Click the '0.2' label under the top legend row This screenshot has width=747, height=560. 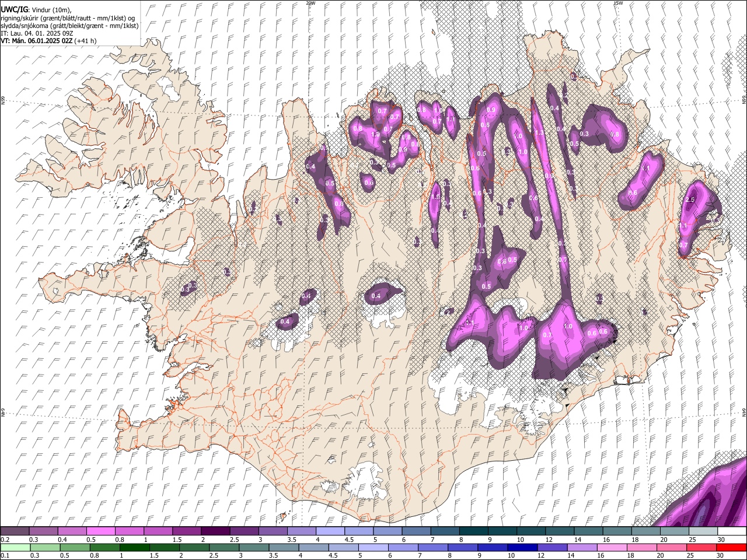(5, 540)
